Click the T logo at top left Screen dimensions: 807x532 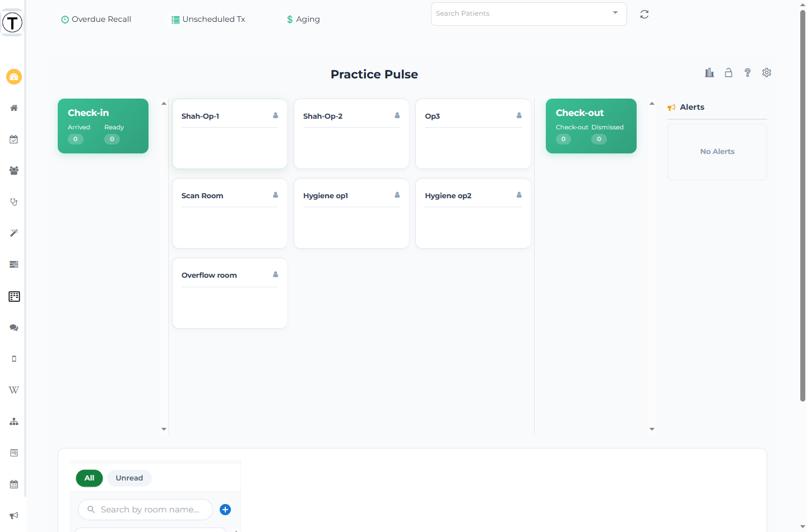[12, 23]
